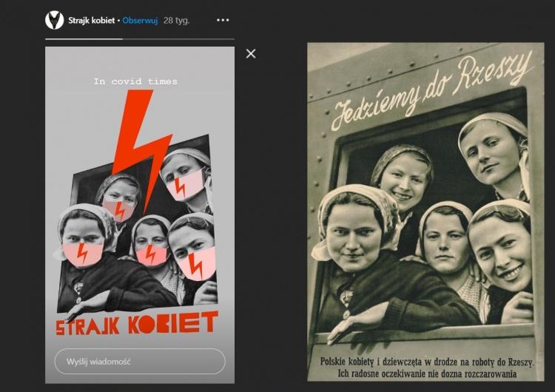Click the mask on top-left woman in story

(119, 209)
